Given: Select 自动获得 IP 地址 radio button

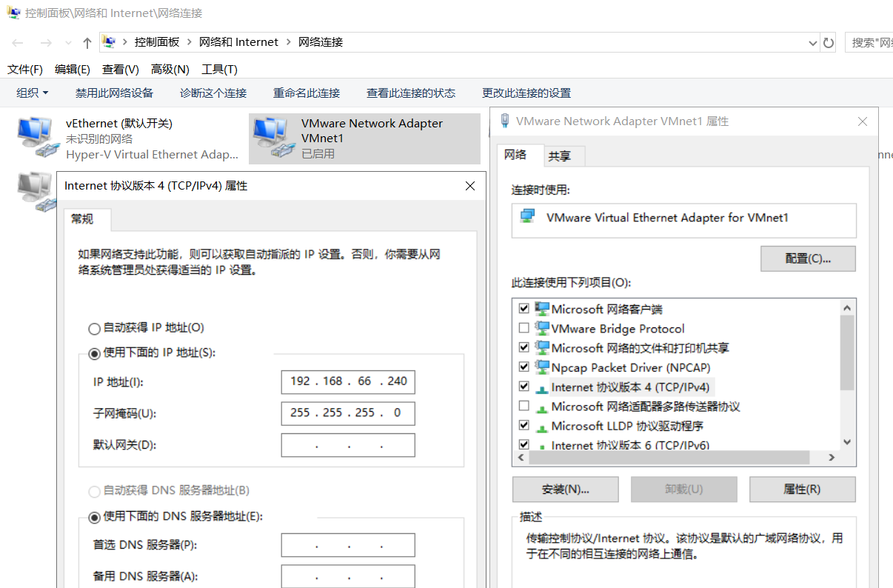Looking at the screenshot, I should [94, 328].
